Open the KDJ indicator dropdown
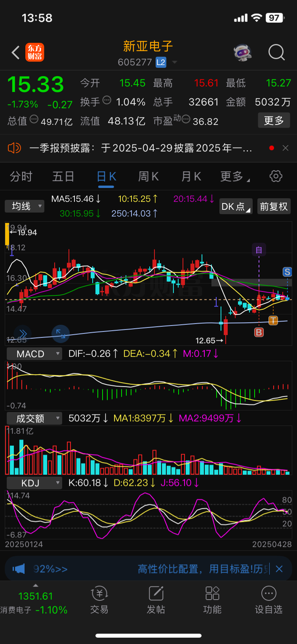This screenshot has width=297, height=644. pos(34,483)
